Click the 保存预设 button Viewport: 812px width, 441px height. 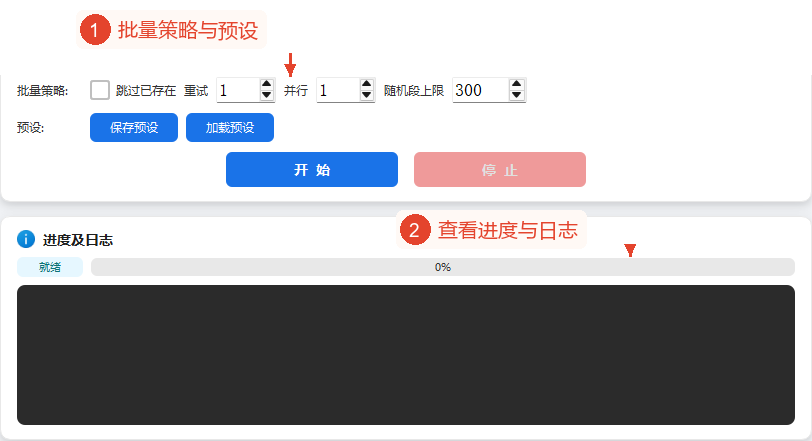click(x=134, y=127)
